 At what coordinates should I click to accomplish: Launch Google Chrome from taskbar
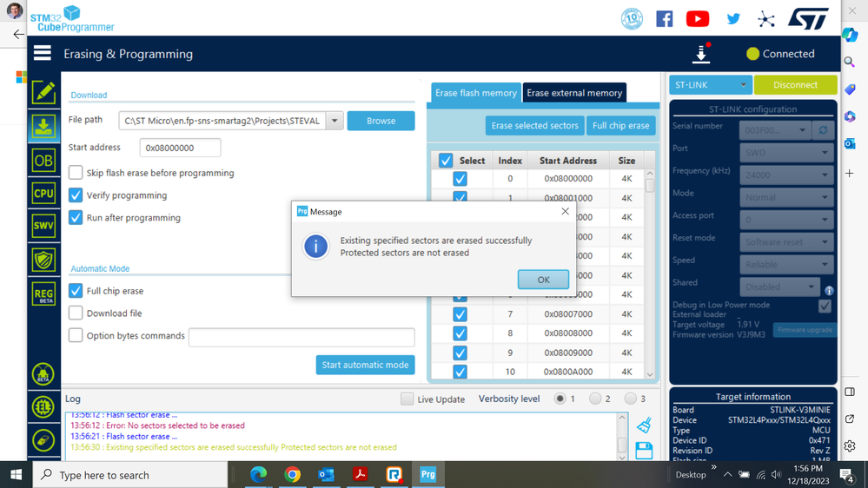click(x=292, y=474)
